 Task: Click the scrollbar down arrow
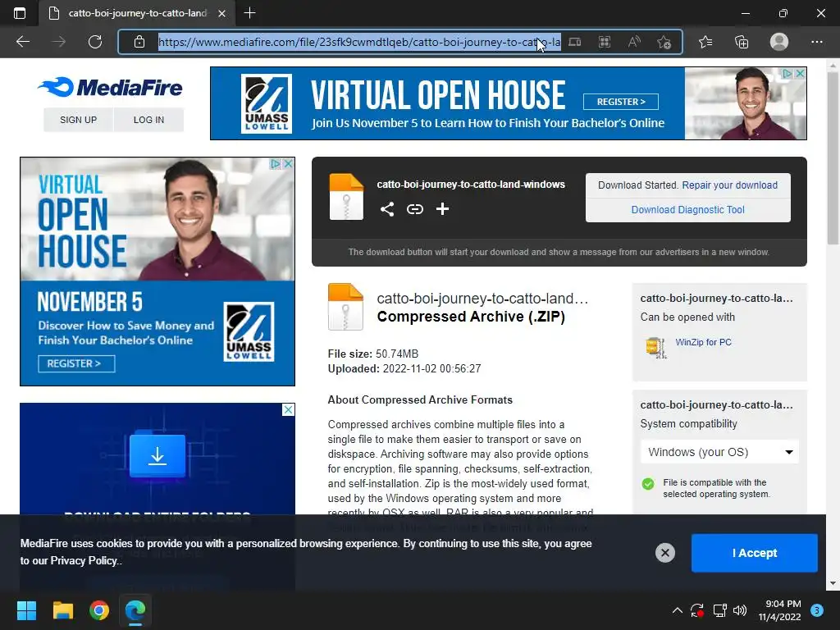[833, 583]
